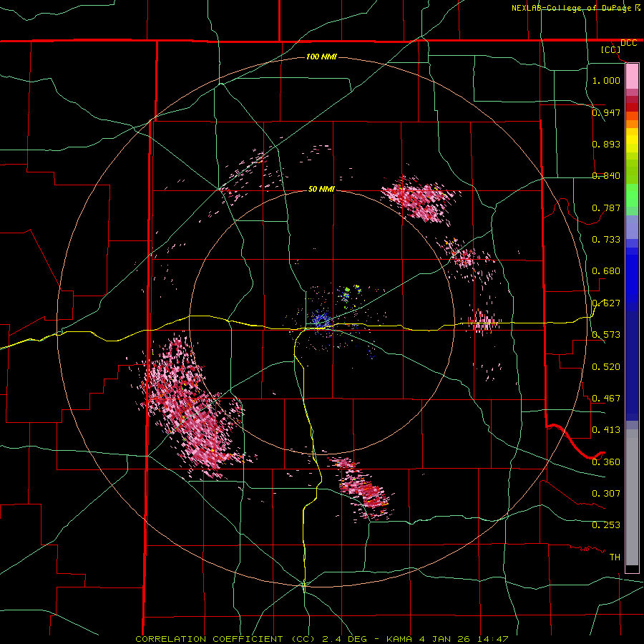Click the 0.680 legend value

(x=606, y=271)
